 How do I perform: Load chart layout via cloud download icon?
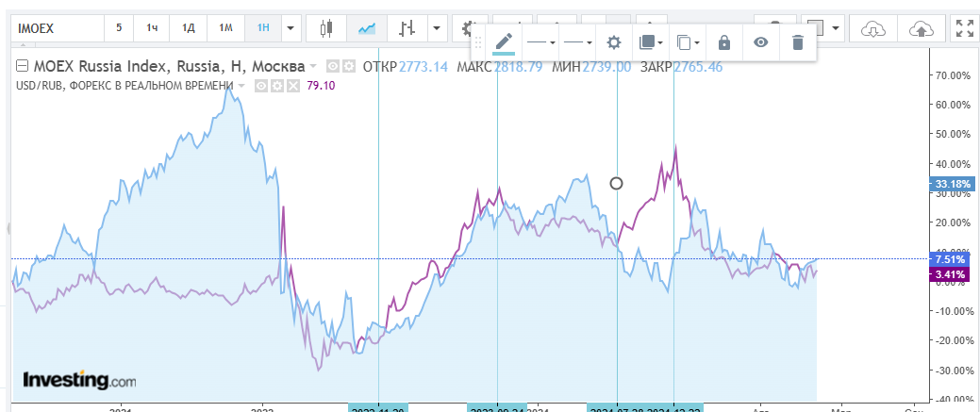click(x=872, y=27)
